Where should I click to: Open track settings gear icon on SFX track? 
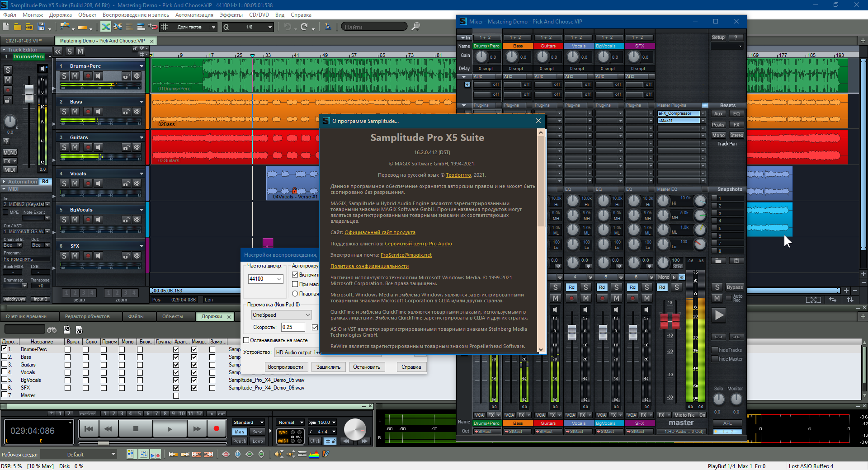[137, 256]
